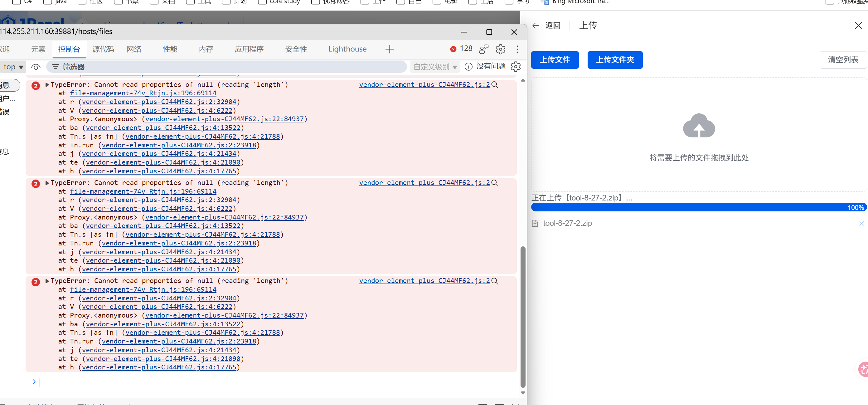Switch to the Lighthouse tab

347,49
